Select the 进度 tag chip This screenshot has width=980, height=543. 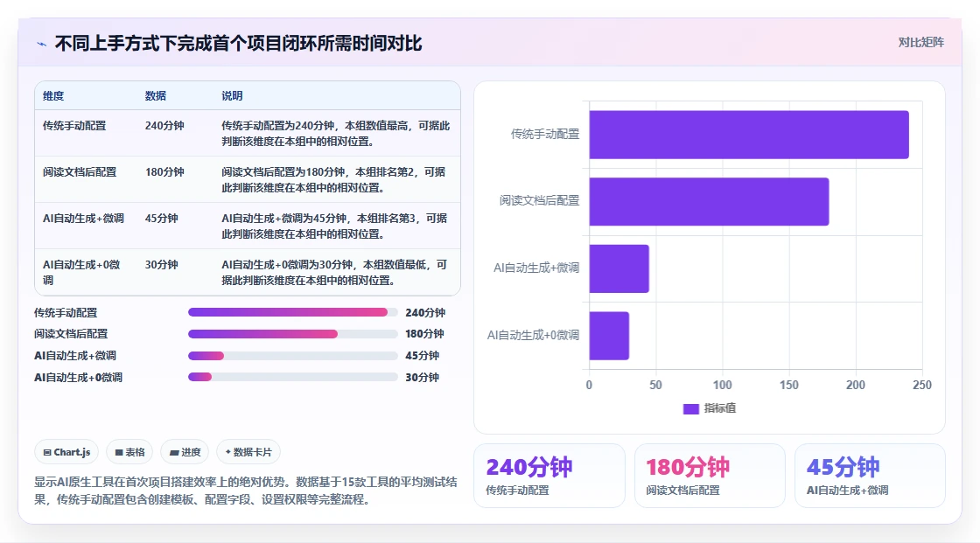[185, 452]
